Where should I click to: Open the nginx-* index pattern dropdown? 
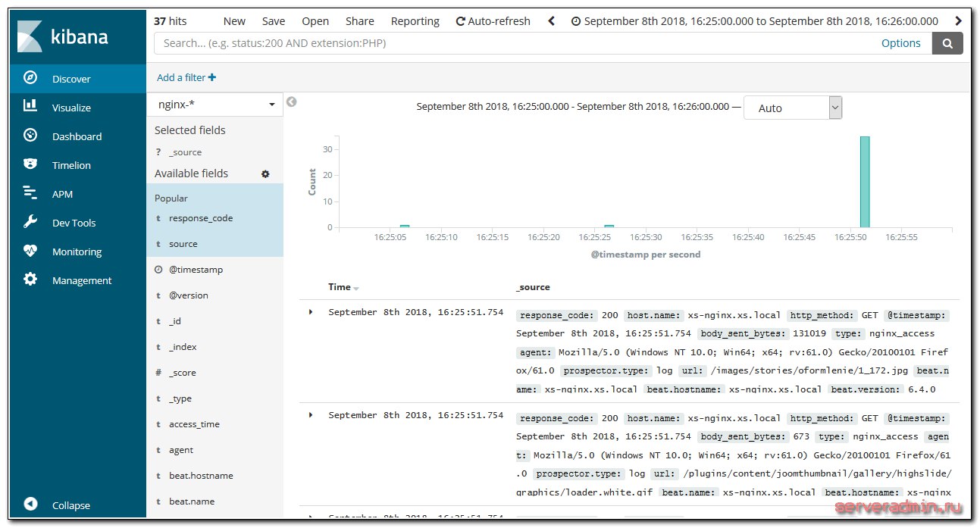[214, 105]
